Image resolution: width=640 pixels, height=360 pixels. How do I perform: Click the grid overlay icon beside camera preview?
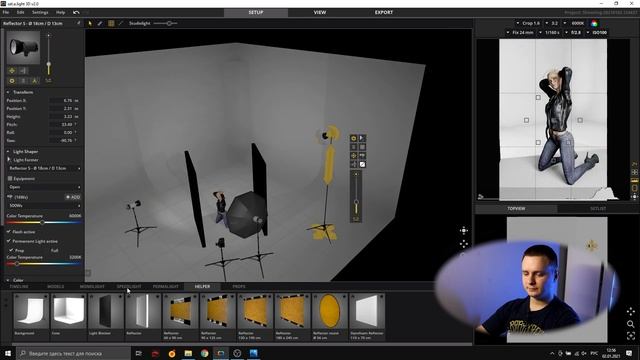pyautogui.click(x=634, y=172)
